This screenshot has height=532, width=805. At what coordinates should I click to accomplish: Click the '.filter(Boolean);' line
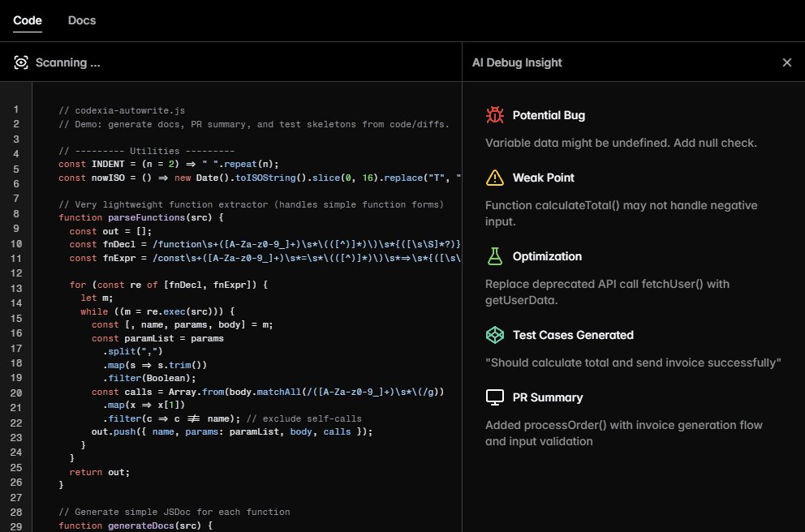[x=149, y=378]
